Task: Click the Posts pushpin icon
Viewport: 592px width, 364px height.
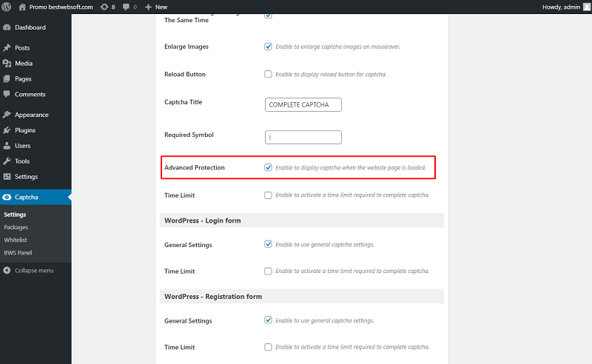Action: pyautogui.click(x=7, y=47)
